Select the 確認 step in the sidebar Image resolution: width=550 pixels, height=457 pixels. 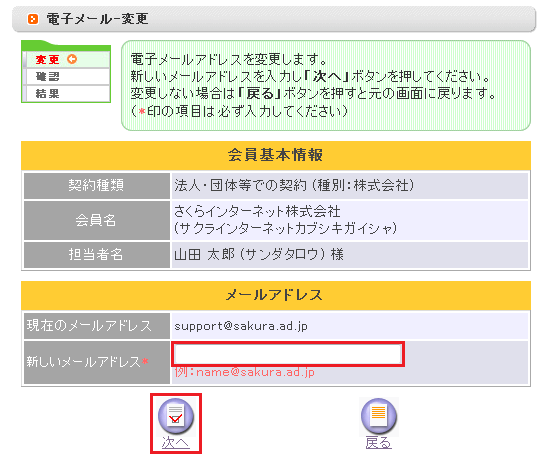click(x=67, y=76)
